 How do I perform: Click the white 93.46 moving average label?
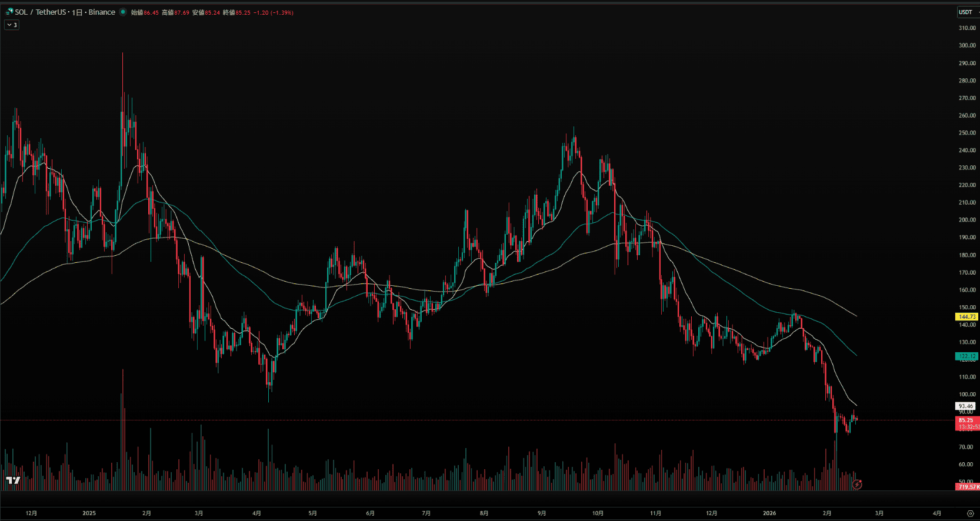pyautogui.click(x=966, y=406)
